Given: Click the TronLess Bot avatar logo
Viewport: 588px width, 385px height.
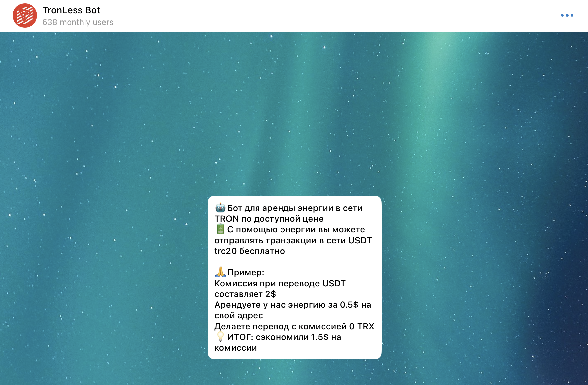Looking at the screenshot, I should tap(25, 15).
